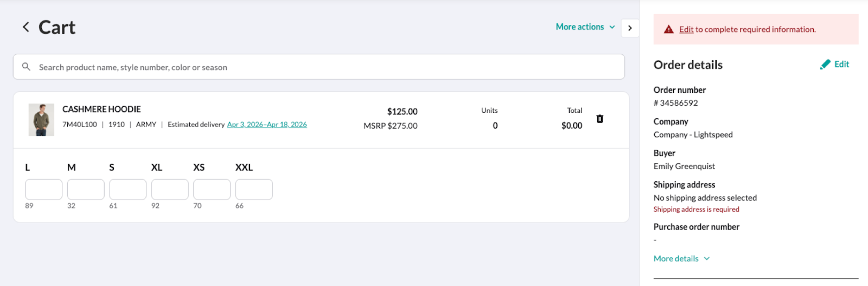Open the Cashmere Hoodie product thumbnail
Image resolution: width=868 pixels, height=286 pixels.
[x=41, y=120]
